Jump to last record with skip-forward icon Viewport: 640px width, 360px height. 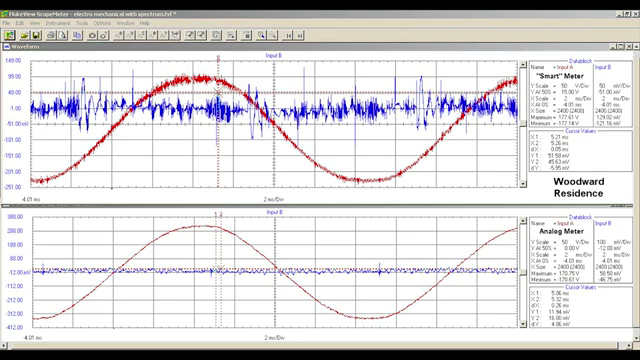300,36
